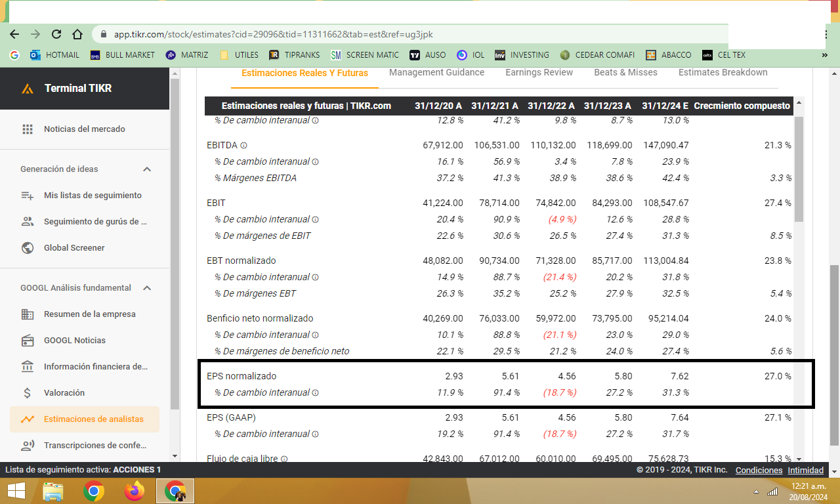Open the first Chrome taskbar icon
The height and width of the screenshot is (504, 840).
(94, 491)
